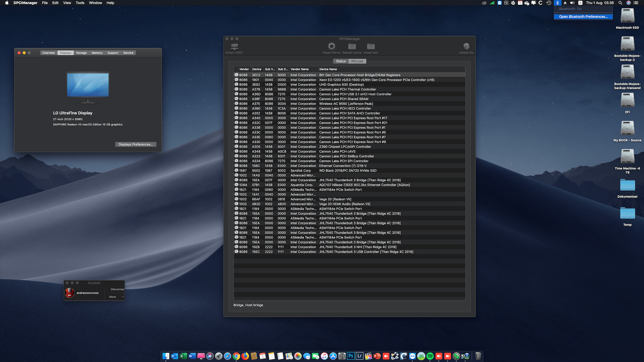Click the Displays Preferences button
Screen dimensions: 644x362
(136, 144)
